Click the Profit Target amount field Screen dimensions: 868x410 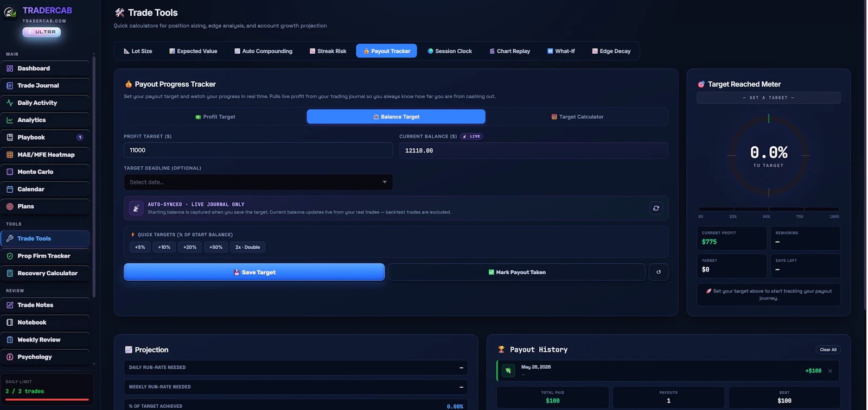coord(258,150)
